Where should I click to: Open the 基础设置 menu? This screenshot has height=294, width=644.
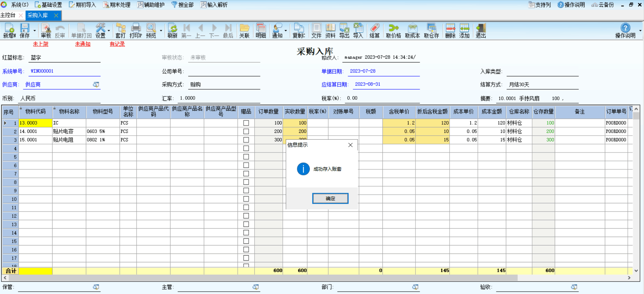tap(49, 5)
